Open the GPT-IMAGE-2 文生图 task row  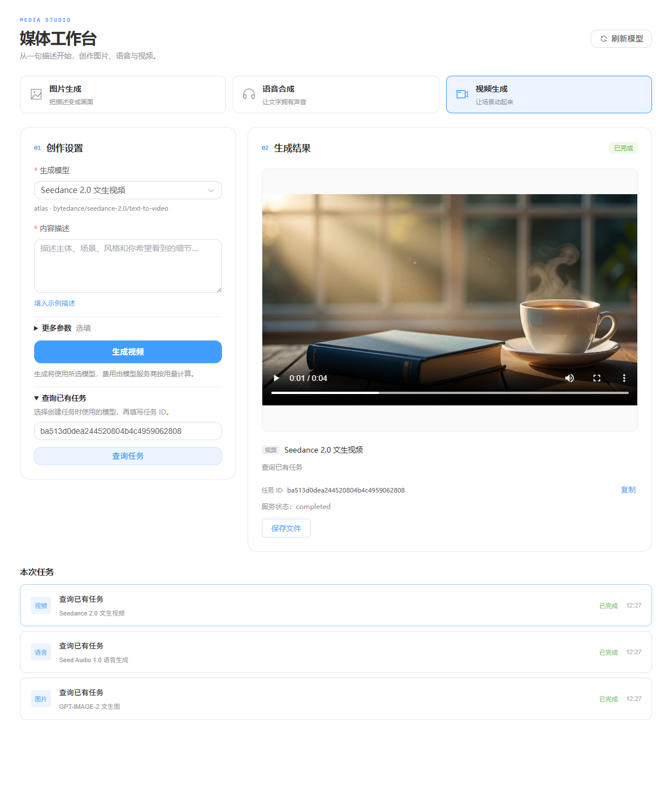tap(336, 699)
